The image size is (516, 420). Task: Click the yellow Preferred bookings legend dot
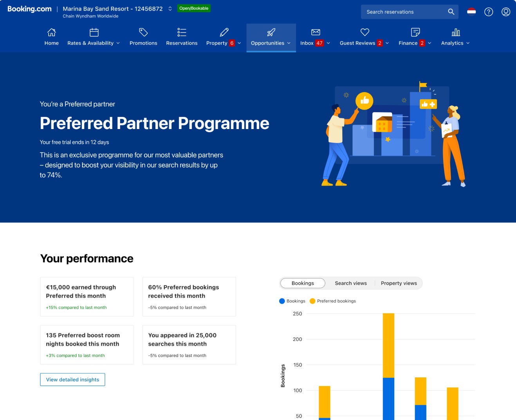click(x=312, y=301)
